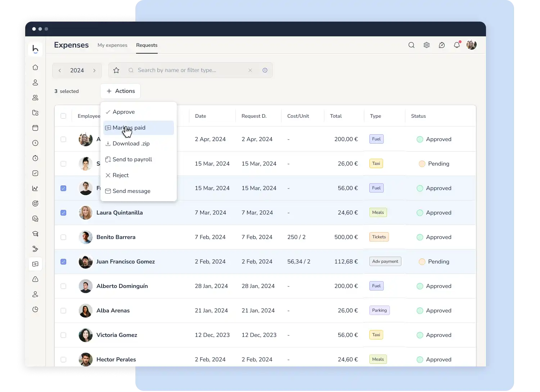Screen dimensions: 540x392
Task: Click the info icon in search bar
Action: 265,70
